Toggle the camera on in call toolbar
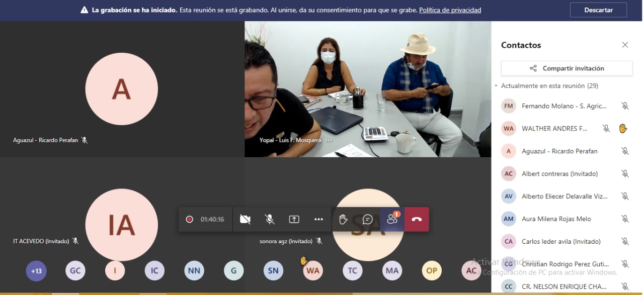 click(x=245, y=220)
